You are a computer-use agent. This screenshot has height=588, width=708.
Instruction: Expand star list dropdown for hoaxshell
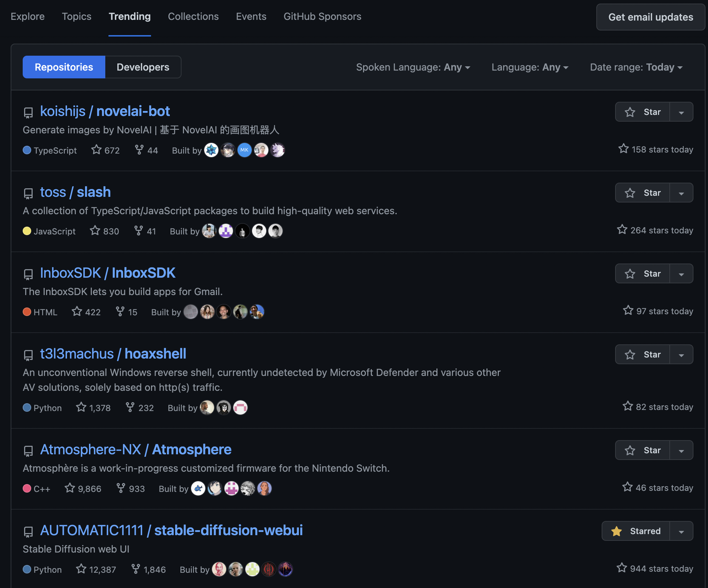(681, 354)
